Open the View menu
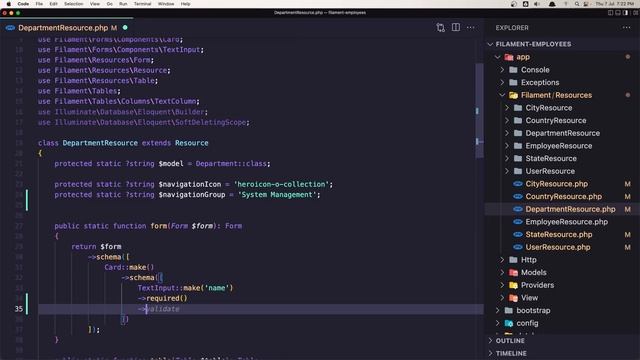This screenshot has width=640, height=360. pos(95,4)
